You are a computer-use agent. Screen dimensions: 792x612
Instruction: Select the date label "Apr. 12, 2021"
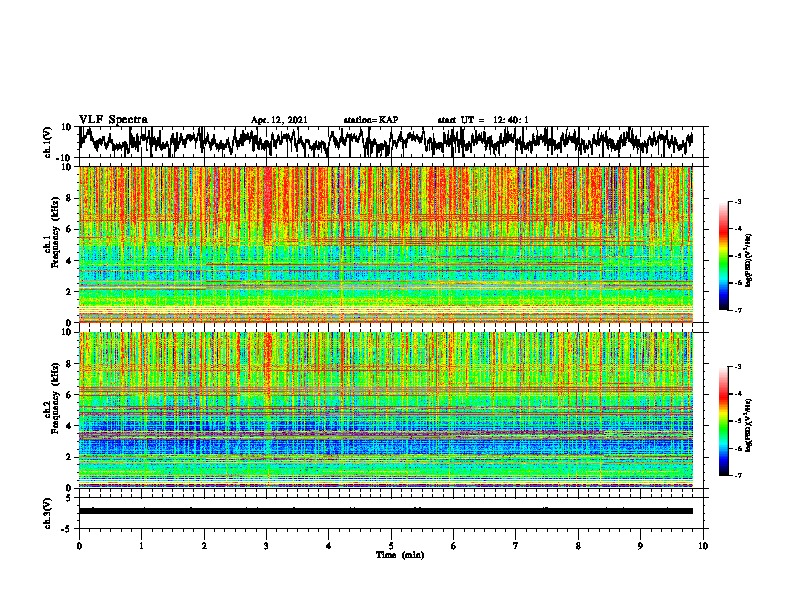point(279,120)
